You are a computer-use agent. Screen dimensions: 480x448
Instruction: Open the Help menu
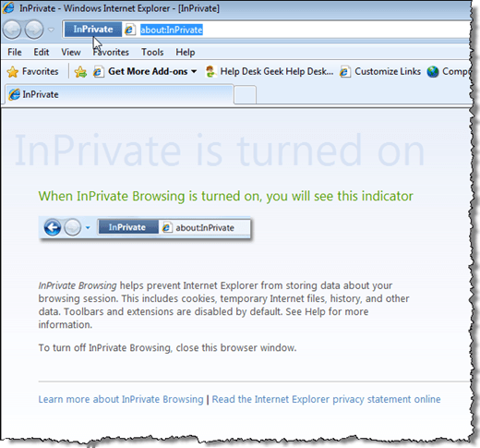point(186,52)
